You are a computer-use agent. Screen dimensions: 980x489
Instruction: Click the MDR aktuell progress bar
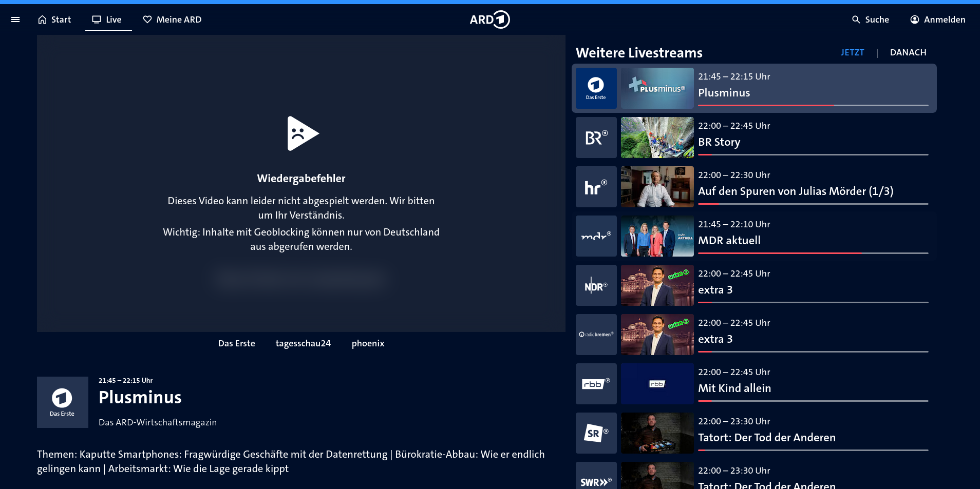point(813,253)
